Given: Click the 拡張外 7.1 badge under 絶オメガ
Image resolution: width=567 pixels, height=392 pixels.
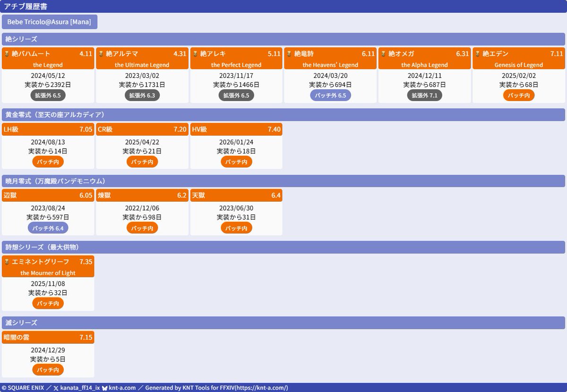Looking at the screenshot, I should coord(425,95).
